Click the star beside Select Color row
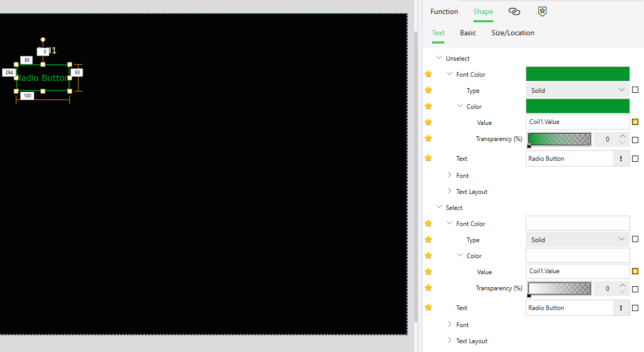 click(428, 256)
